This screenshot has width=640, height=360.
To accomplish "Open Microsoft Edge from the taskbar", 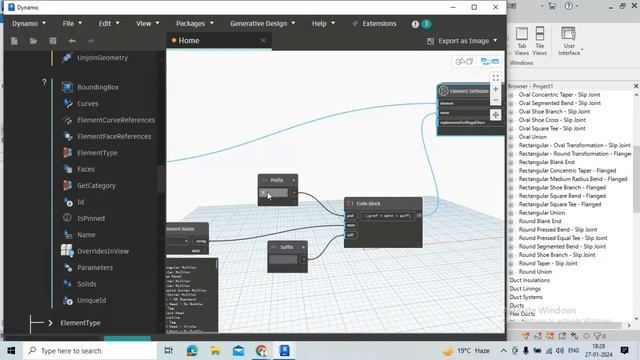I will (x=192, y=351).
